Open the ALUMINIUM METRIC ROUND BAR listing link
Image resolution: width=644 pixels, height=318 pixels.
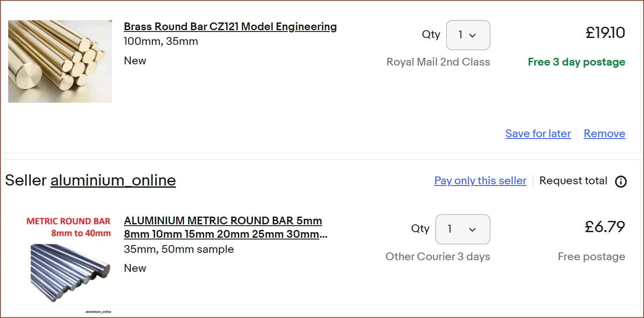point(225,227)
